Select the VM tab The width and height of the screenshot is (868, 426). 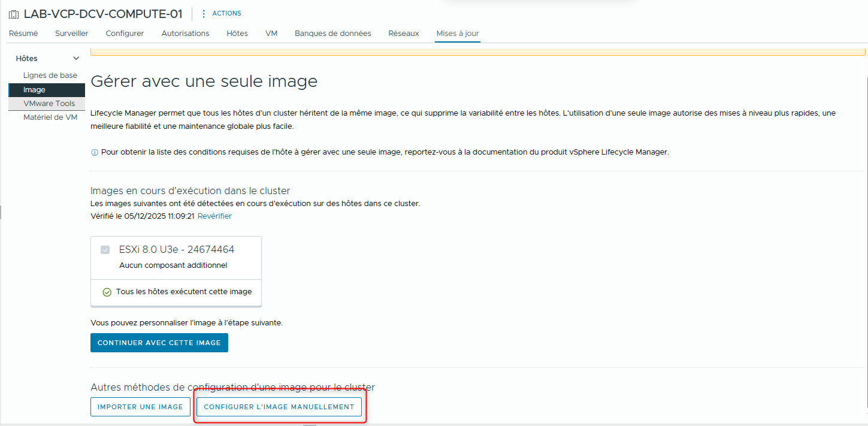[271, 34]
